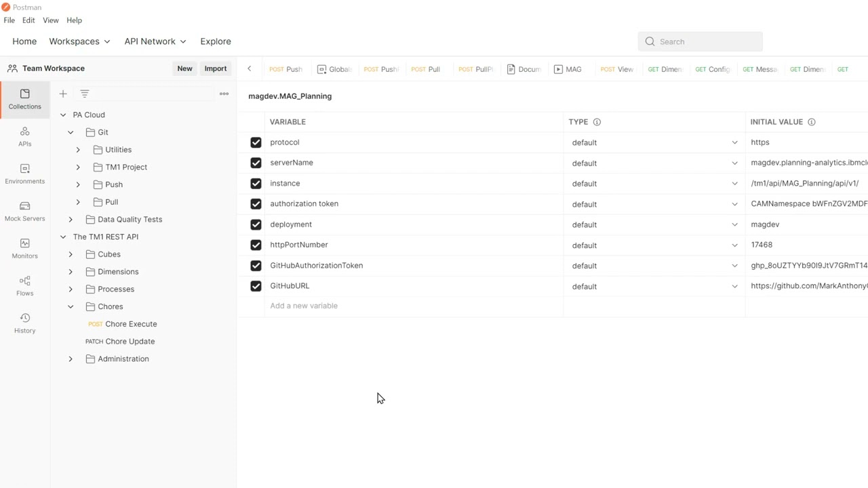Disable the httpPortNumber variable checkbox
868x488 pixels.
[x=256, y=245]
